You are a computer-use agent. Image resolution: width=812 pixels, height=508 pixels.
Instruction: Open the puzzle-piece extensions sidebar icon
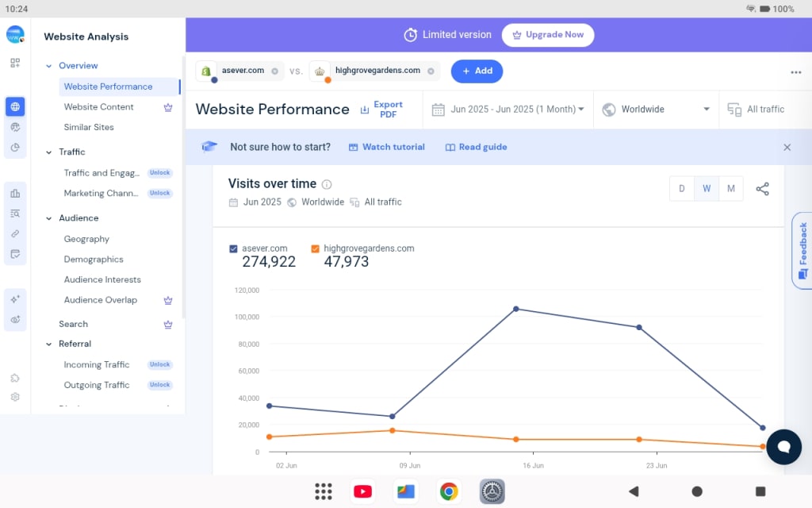15,378
